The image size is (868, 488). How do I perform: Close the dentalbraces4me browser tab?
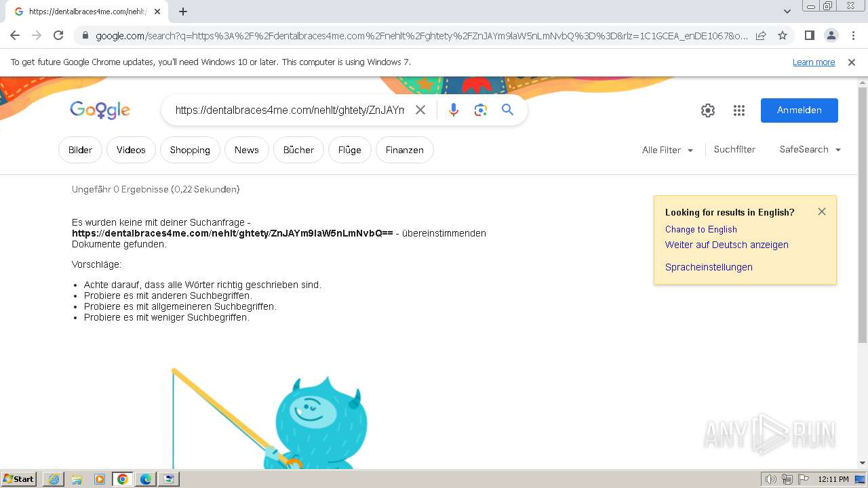(x=157, y=12)
